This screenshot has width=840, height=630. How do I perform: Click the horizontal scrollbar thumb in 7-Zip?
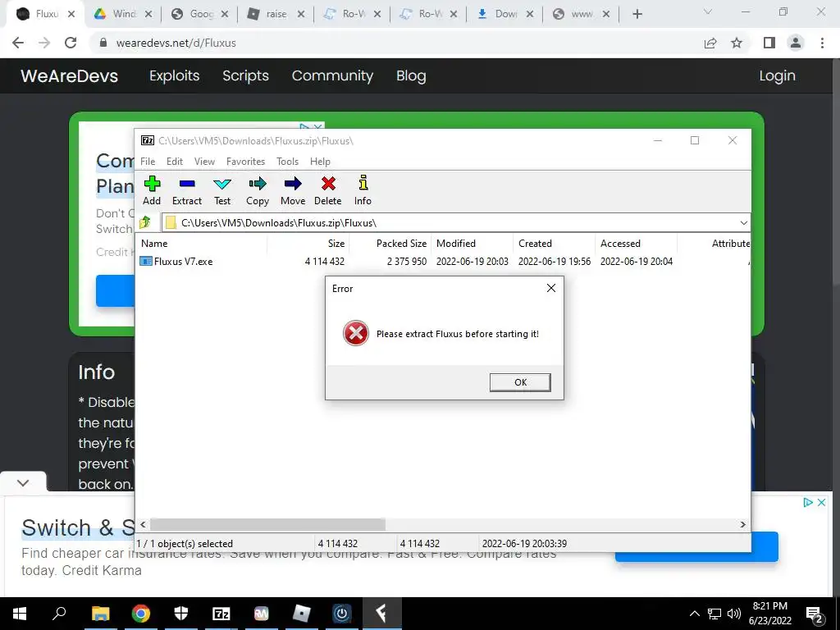[267, 524]
